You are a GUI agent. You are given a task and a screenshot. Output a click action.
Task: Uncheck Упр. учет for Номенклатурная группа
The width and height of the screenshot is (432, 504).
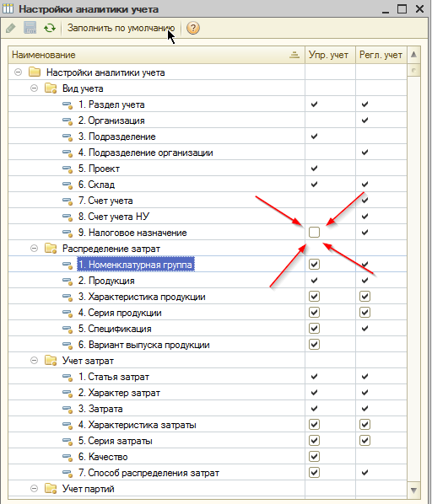point(314,264)
